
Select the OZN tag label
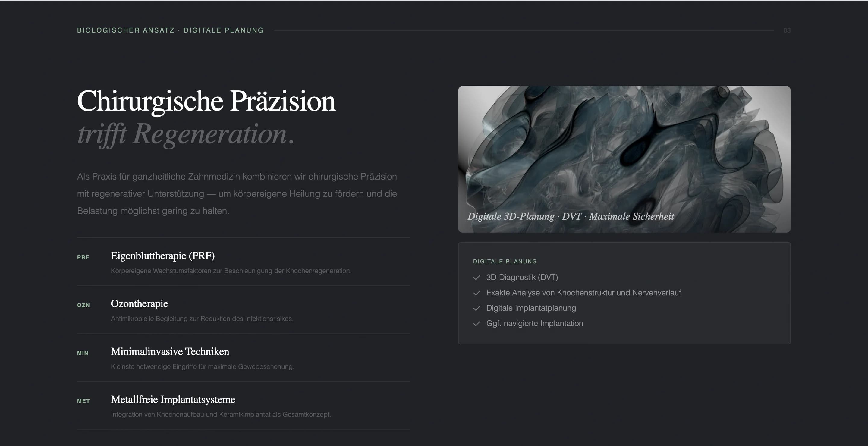click(x=83, y=305)
